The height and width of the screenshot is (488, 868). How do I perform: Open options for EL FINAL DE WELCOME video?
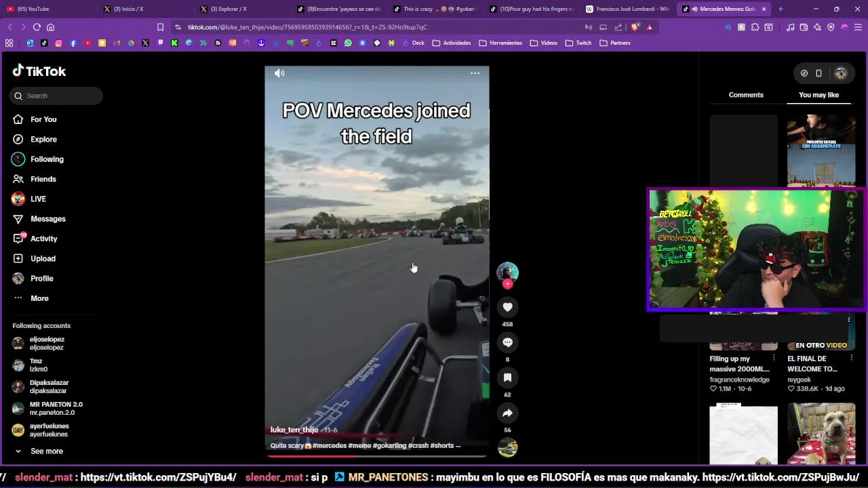[852, 358]
